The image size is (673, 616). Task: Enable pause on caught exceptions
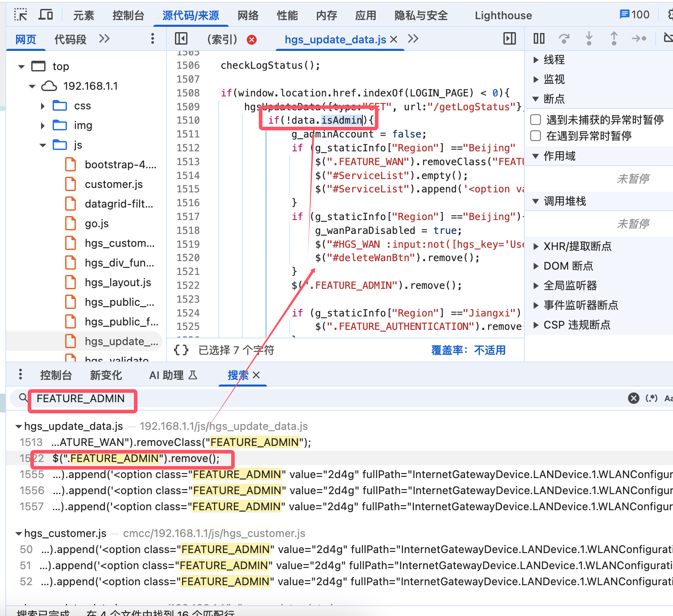[536, 136]
